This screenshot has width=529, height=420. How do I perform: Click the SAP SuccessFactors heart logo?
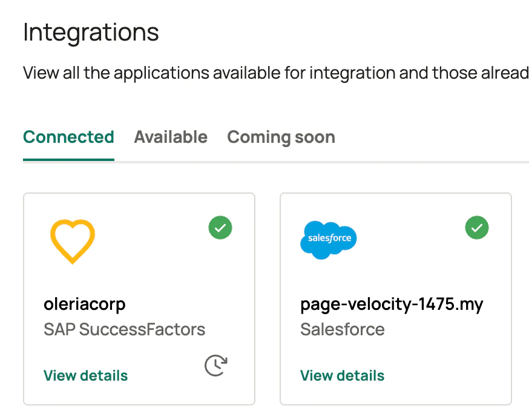[73, 241]
